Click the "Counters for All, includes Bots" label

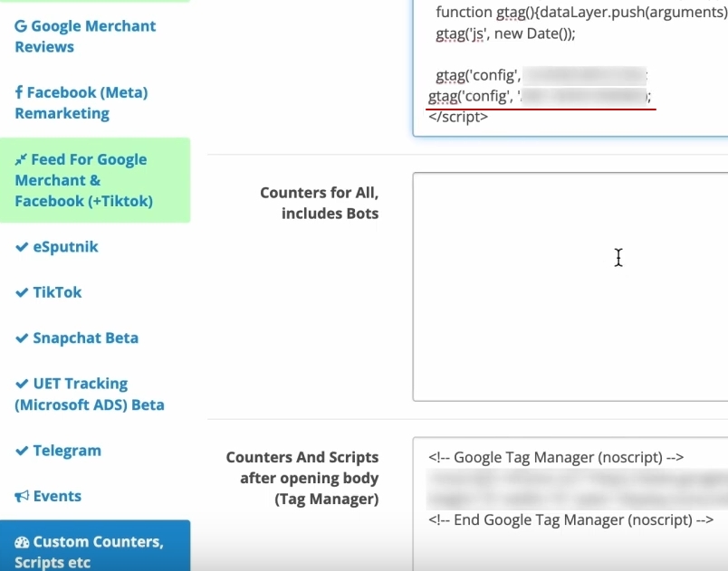[319, 203]
